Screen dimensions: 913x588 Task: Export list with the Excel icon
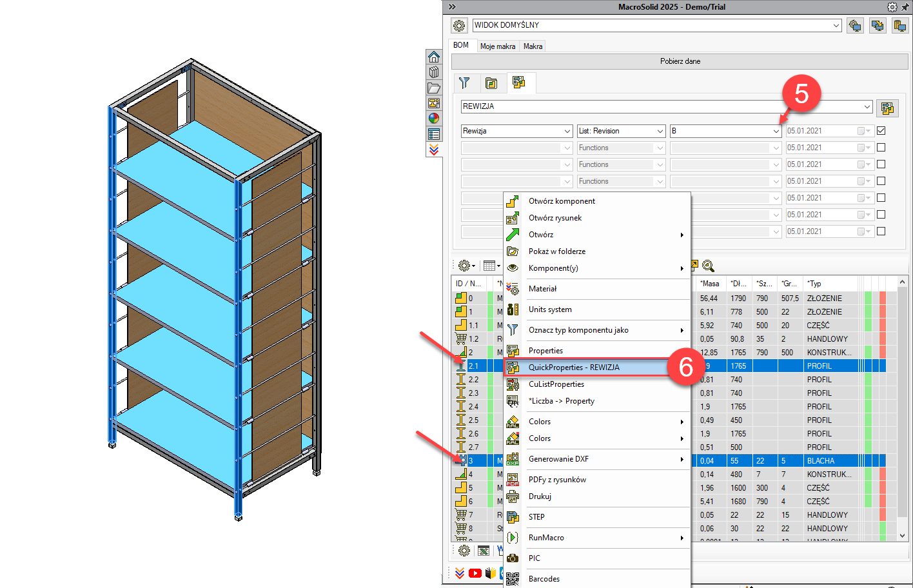484,551
